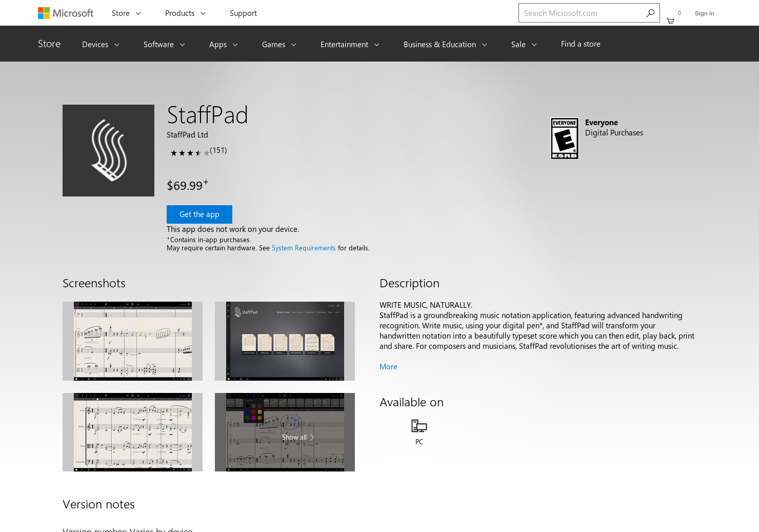
Task: Click the Get the app button
Action: tap(199, 214)
